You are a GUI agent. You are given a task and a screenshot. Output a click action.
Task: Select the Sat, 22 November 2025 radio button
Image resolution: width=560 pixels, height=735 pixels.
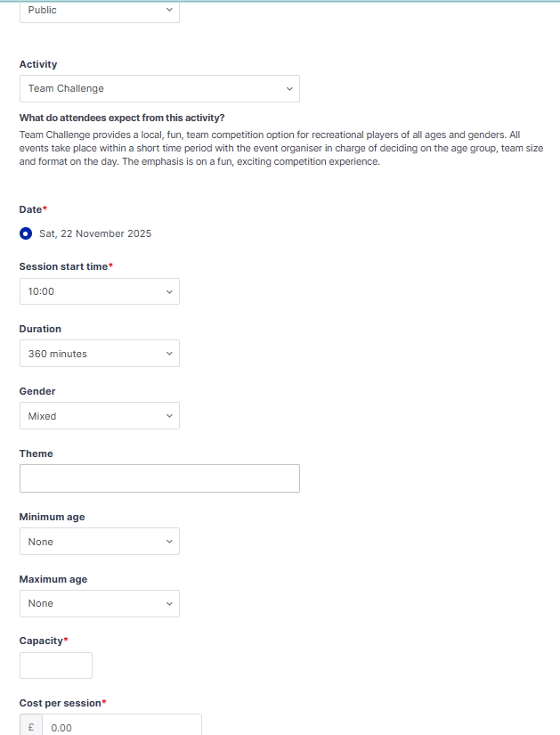coord(27,234)
